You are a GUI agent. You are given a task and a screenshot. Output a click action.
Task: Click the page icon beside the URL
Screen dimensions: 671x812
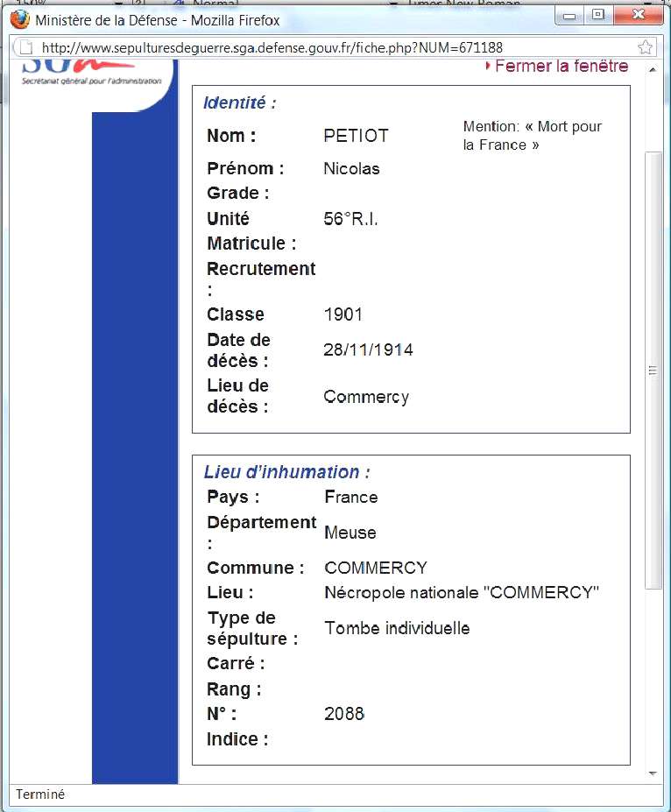point(27,47)
